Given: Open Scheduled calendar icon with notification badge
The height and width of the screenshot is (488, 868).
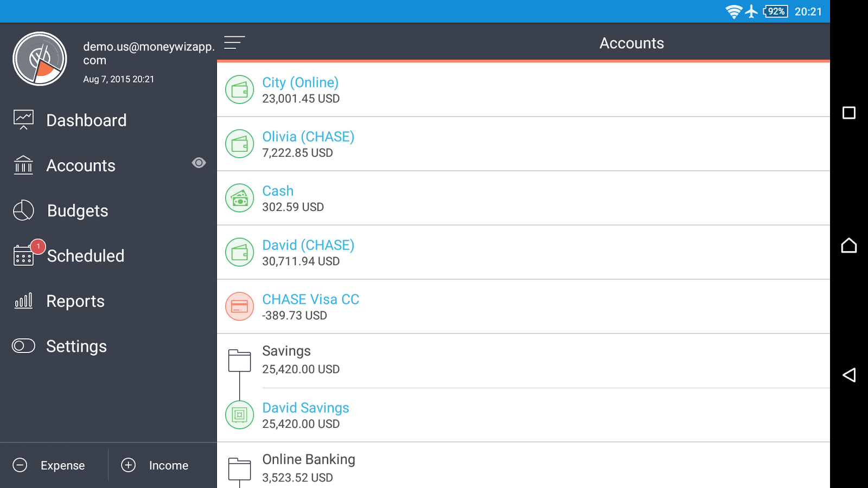Looking at the screenshot, I should click(x=24, y=255).
